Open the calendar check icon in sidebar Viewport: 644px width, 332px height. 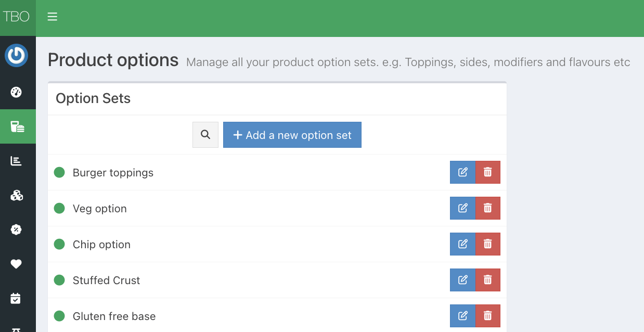click(x=16, y=298)
